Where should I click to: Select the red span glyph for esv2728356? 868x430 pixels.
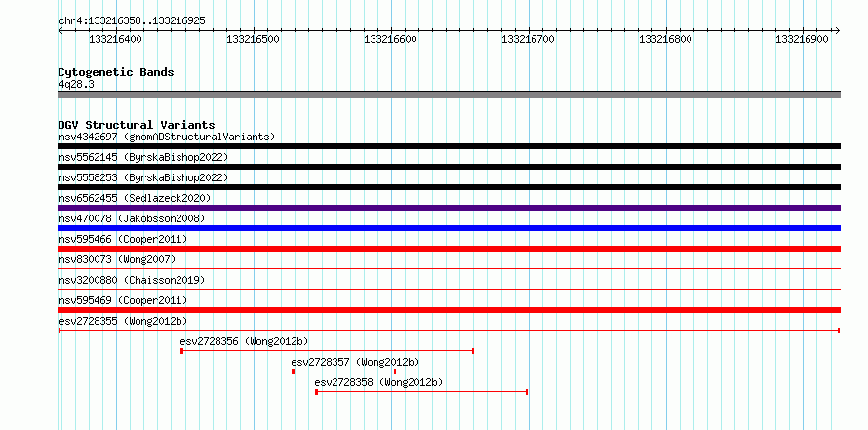click(327, 351)
